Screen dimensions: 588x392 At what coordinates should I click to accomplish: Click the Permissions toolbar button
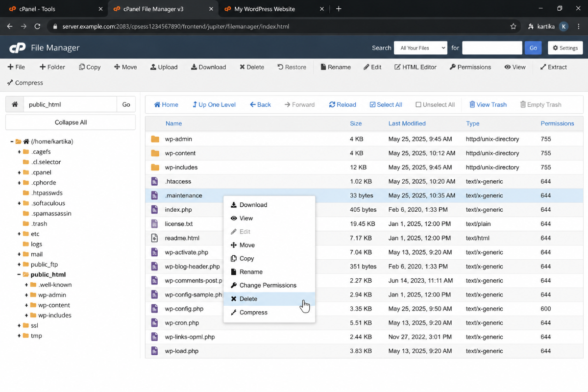tap(470, 67)
